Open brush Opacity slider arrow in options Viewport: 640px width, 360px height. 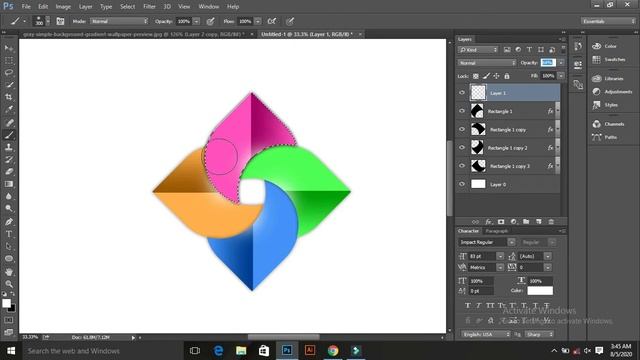(196, 21)
